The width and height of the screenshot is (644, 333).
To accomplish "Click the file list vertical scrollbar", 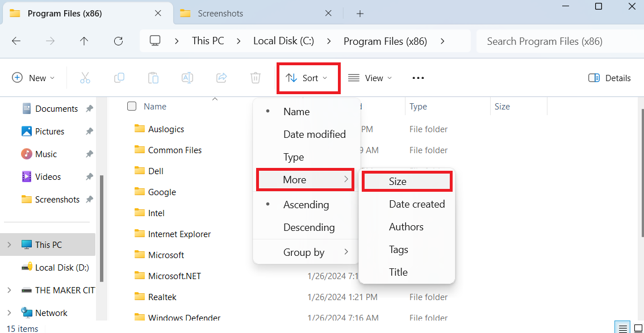I will coord(642,172).
